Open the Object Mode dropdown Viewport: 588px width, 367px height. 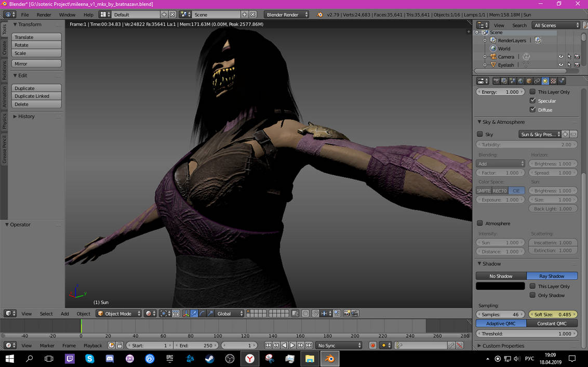click(x=119, y=313)
